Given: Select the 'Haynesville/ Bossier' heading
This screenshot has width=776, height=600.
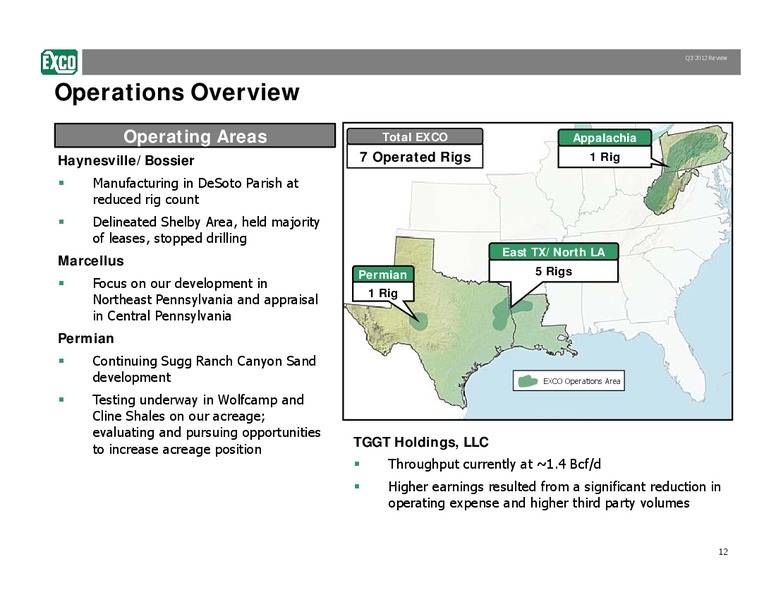Looking at the screenshot, I should click(x=126, y=160).
